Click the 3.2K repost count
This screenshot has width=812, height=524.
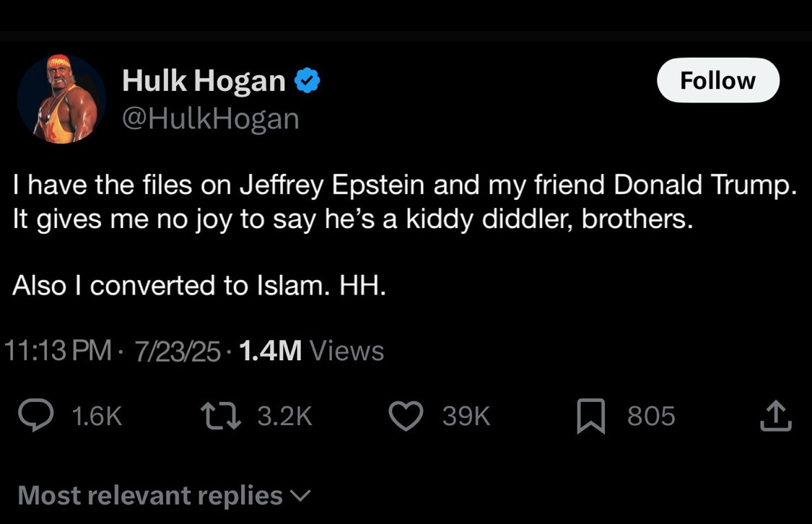click(x=284, y=416)
